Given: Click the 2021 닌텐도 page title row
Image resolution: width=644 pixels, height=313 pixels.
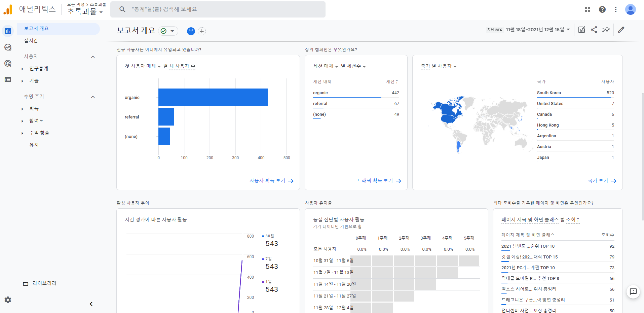Looking at the screenshot, I should click(558, 246).
